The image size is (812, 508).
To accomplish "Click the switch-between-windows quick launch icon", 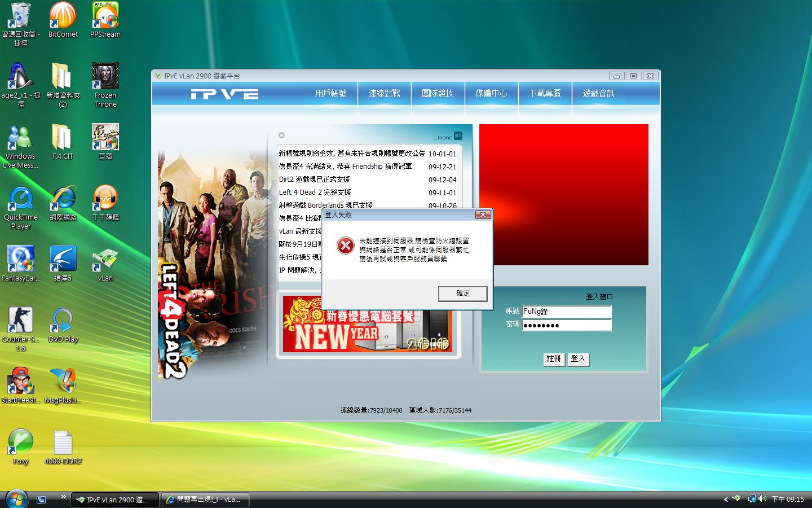I will pyautogui.click(x=41, y=500).
